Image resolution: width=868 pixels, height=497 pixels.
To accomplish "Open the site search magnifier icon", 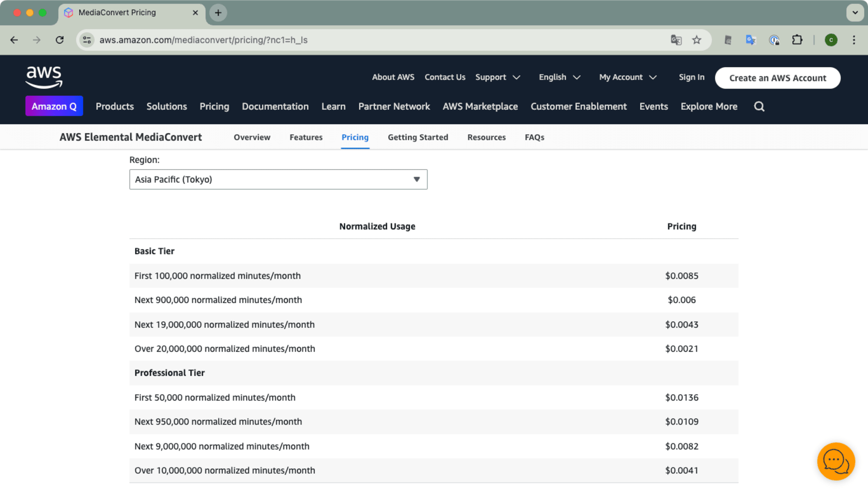I will click(x=759, y=107).
